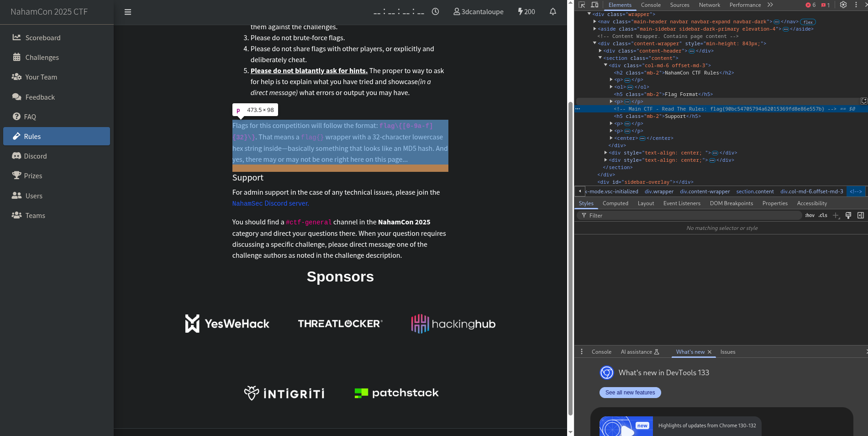Click the See all new features button

tap(630, 393)
